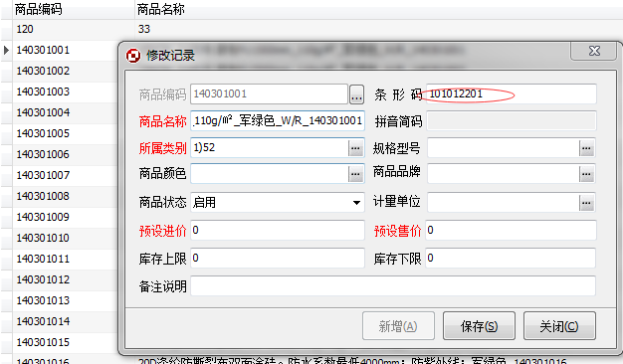The width and height of the screenshot is (623, 364).
Task: Click 关闭(C) button
Action: pos(559,326)
